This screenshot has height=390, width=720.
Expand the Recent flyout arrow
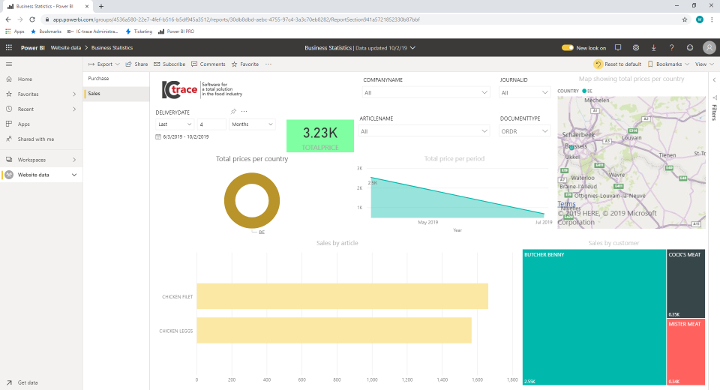pyautogui.click(x=74, y=109)
